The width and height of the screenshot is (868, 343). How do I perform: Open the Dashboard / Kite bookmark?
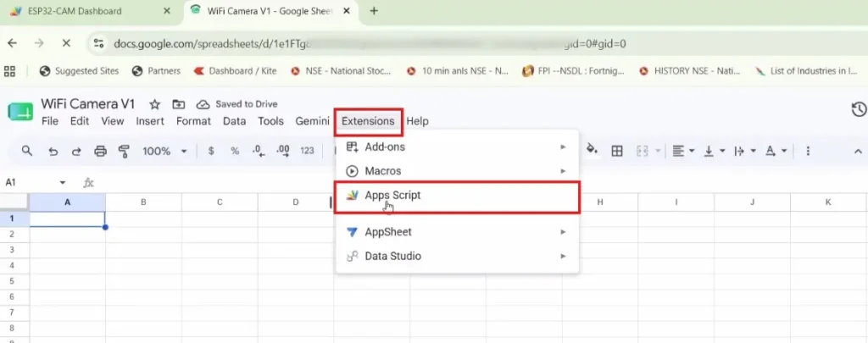235,71
